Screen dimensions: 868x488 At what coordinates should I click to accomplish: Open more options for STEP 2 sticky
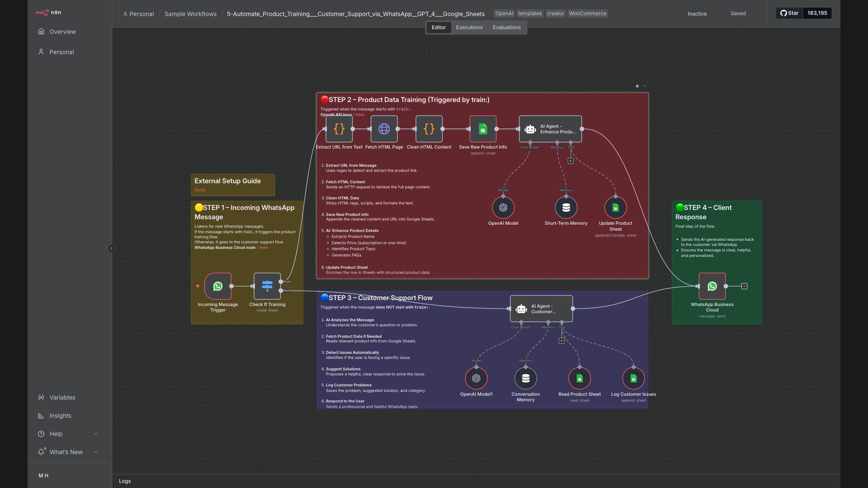point(645,86)
